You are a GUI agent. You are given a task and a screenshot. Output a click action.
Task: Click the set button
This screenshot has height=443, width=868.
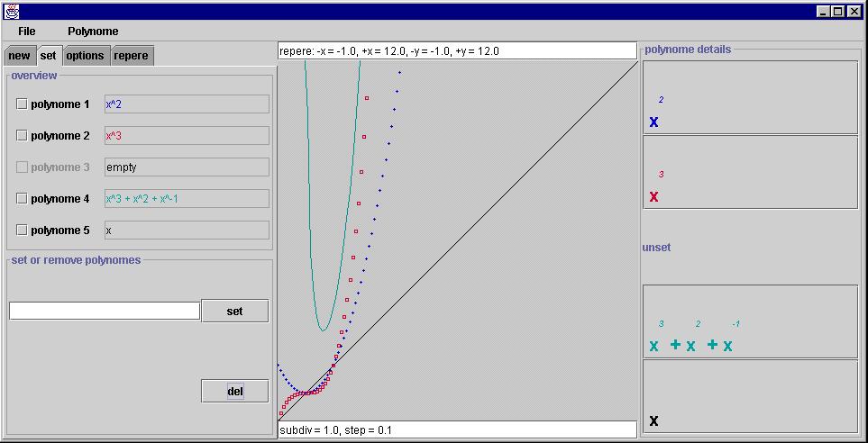pyautogui.click(x=234, y=312)
